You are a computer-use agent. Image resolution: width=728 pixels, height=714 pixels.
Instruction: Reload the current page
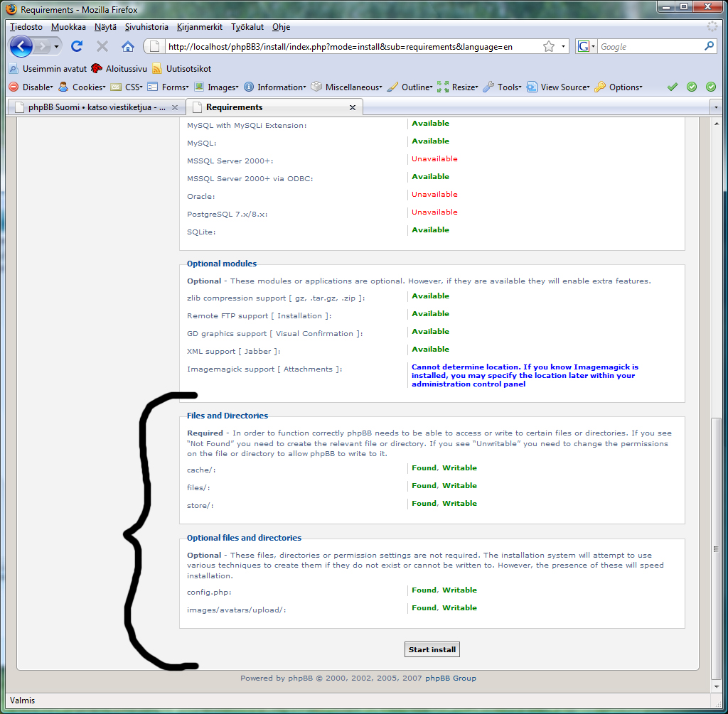[77, 47]
